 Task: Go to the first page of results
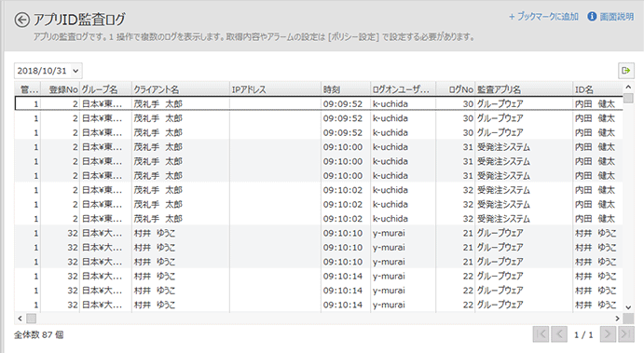tap(541, 334)
